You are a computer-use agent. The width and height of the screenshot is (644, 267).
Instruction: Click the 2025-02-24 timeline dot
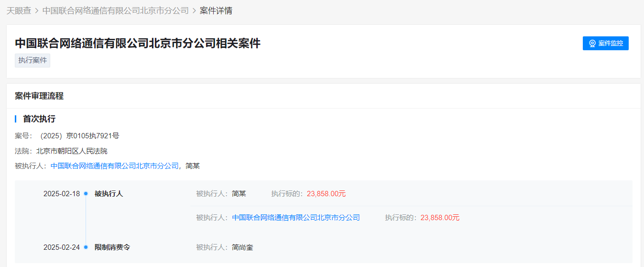point(86,247)
